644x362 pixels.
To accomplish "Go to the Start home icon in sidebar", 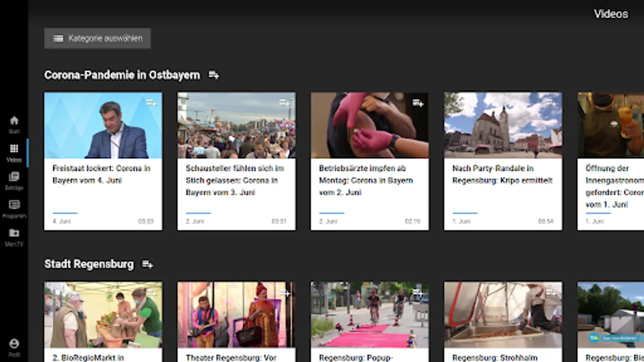I will [14, 120].
